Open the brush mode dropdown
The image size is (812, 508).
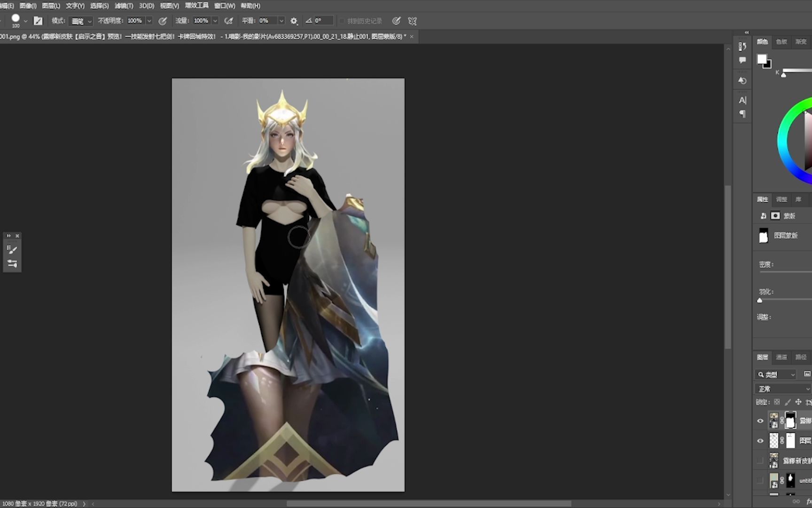pyautogui.click(x=81, y=21)
